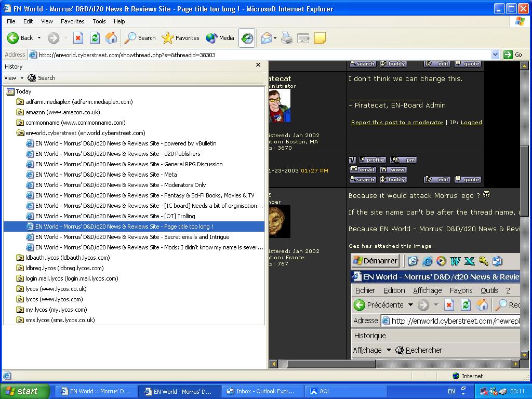The image size is (532, 399).
Task: Open history entry 'Secret emails and Intrigue'
Action: pos(128,237)
